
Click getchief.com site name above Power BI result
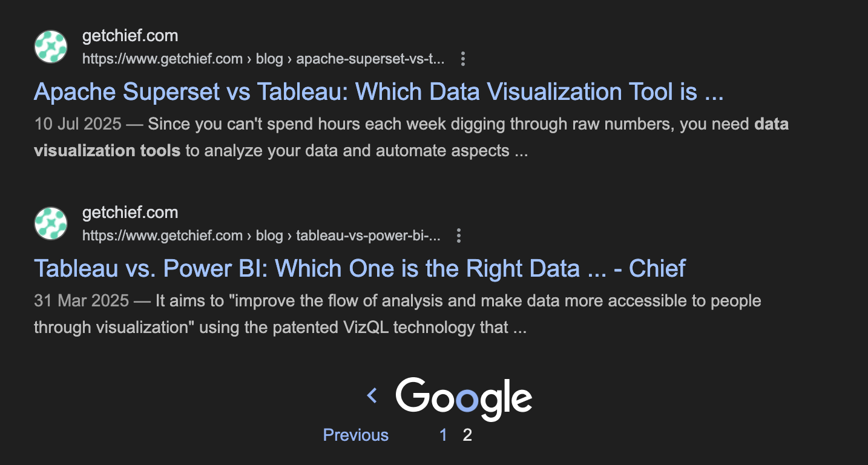(130, 213)
